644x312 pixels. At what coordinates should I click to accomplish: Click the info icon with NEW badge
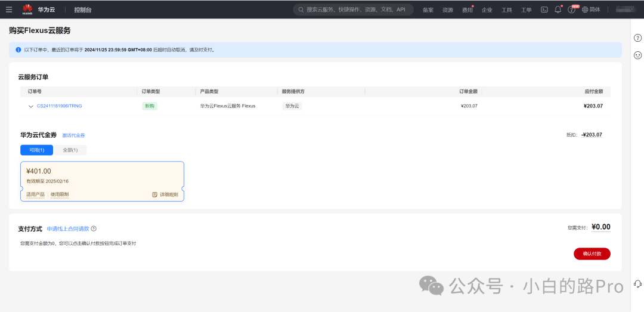572,10
